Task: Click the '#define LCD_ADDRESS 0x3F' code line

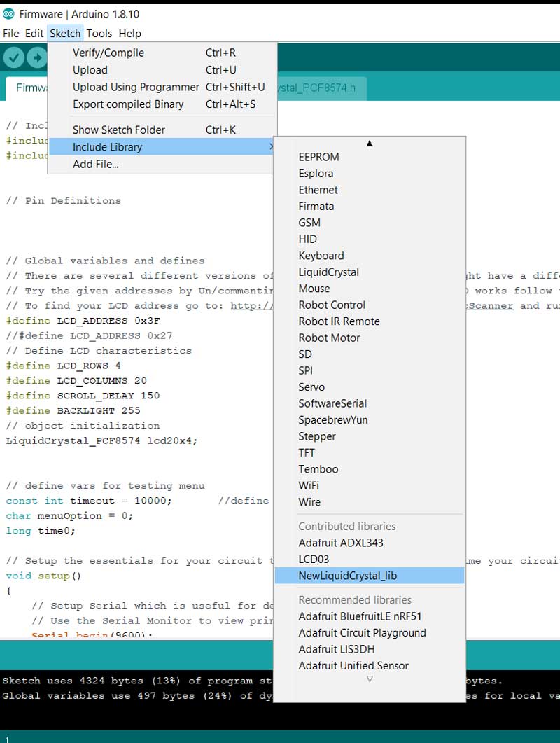Action: [83, 321]
